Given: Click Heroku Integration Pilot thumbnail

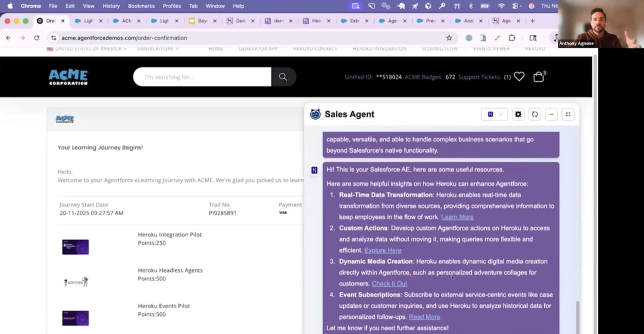Looking at the screenshot, I should pos(75,247).
